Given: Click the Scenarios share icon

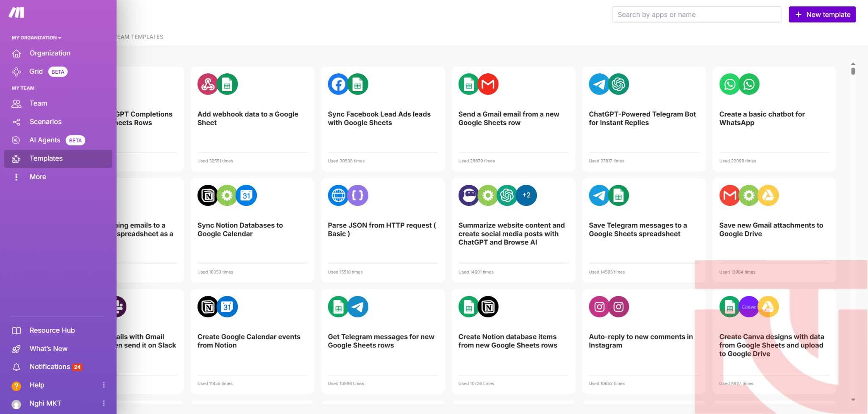Looking at the screenshot, I should tap(17, 122).
